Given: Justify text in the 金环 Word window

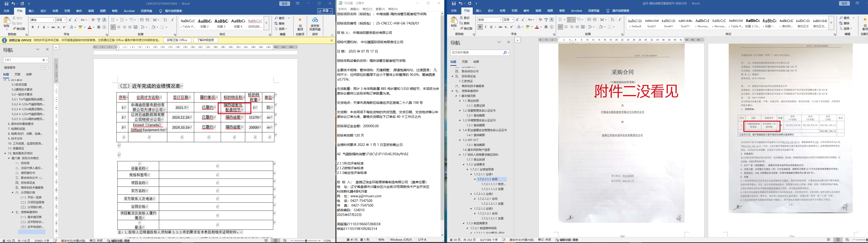Looking at the screenshot, I should point(577,27).
